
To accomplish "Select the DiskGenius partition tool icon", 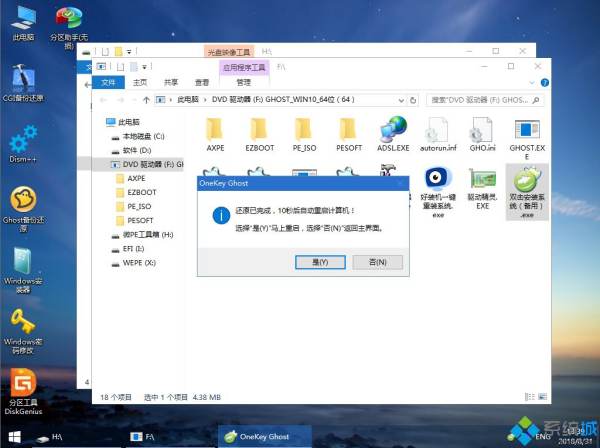I will 23,391.
